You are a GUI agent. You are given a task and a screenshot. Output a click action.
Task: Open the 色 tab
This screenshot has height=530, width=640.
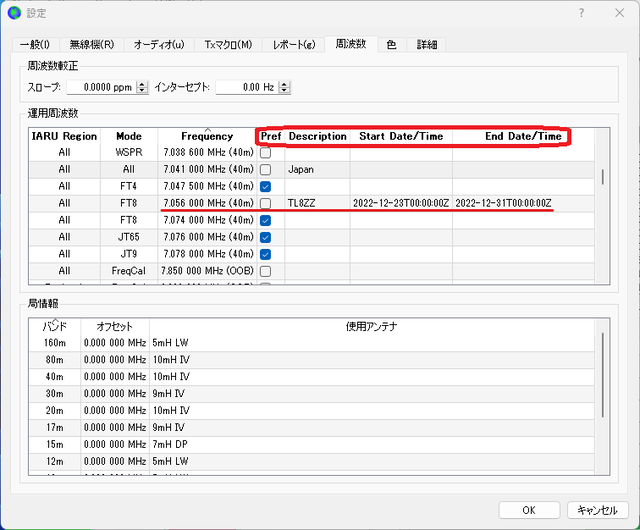(391, 45)
